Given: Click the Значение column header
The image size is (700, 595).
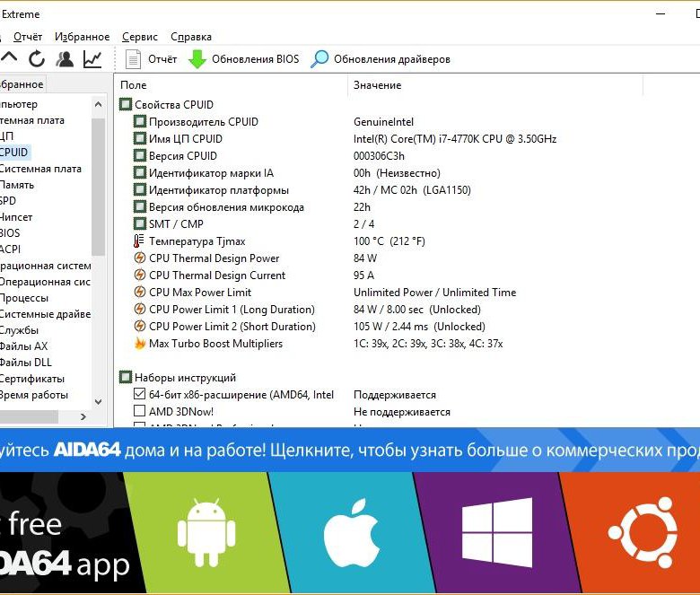Looking at the screenshot, I should [378, 85].
